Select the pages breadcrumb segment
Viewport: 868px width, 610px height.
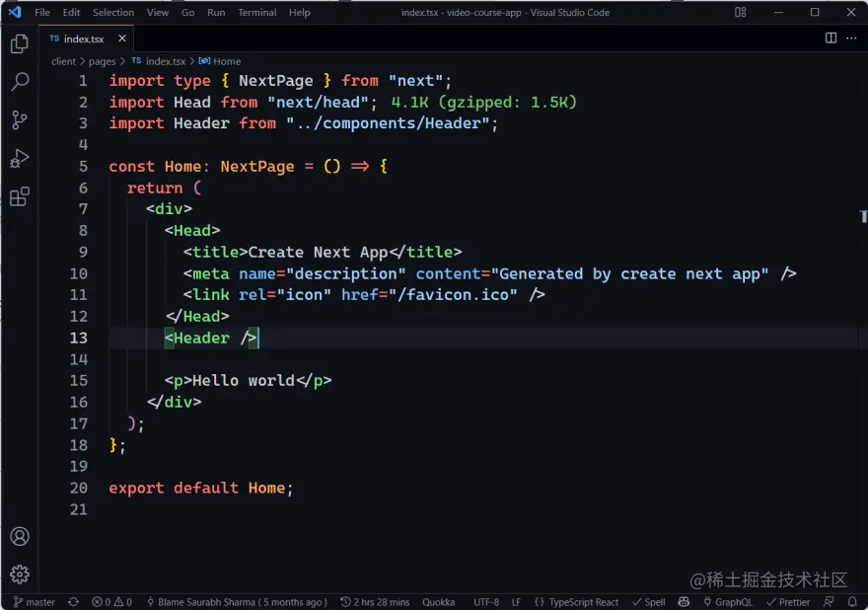click(102, 61)
